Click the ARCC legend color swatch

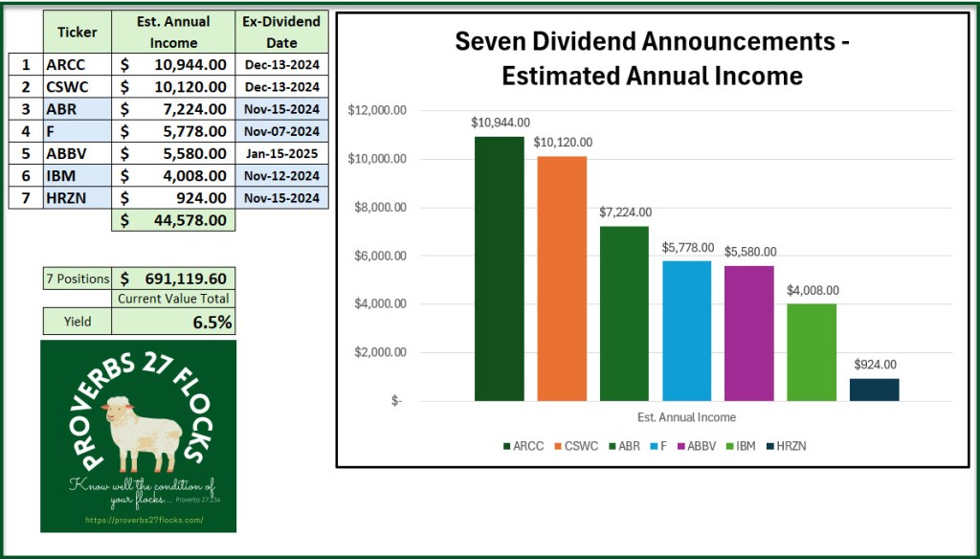[x=507, y=446]
